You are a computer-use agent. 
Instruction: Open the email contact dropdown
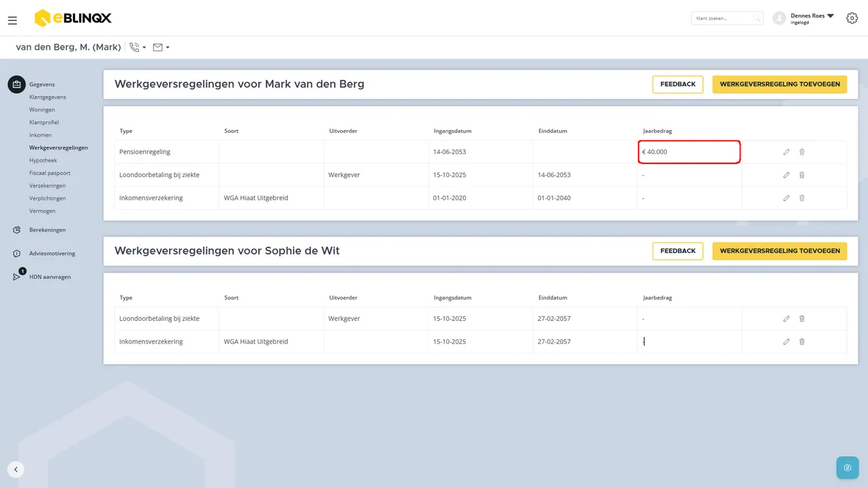pyautogui.click(x=161, y=48)
